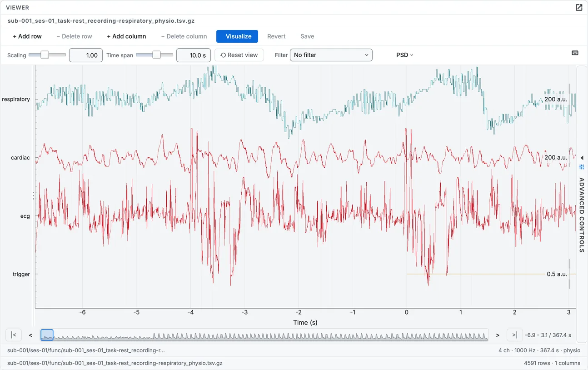Add a new row
The image size is (588, 370).
27,36
